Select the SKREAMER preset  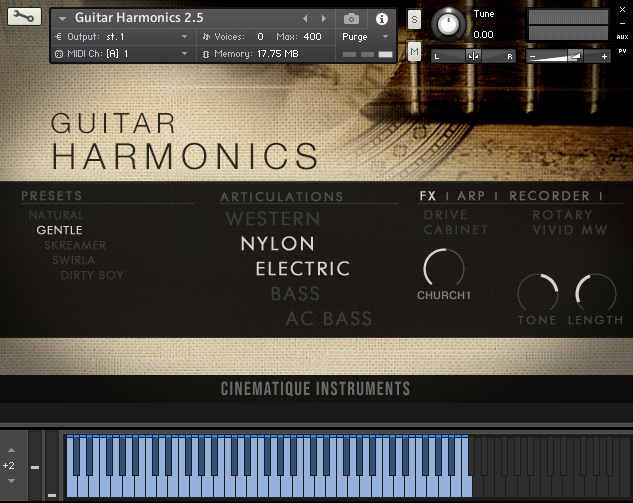point(75,245)
